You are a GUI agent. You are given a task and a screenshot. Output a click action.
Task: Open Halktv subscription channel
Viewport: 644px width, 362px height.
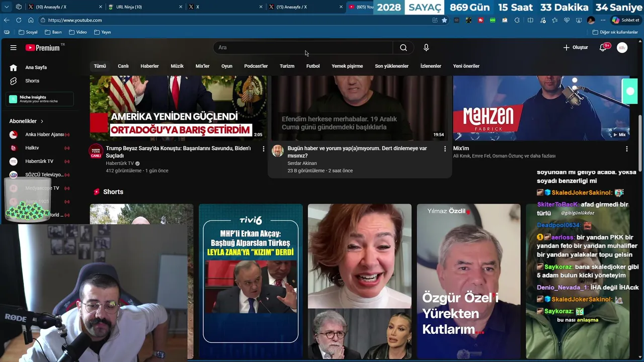(40, 148)
